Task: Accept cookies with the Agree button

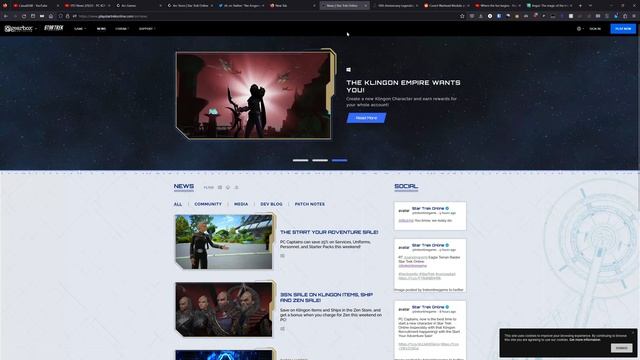Action: click(x=621, y=348)
